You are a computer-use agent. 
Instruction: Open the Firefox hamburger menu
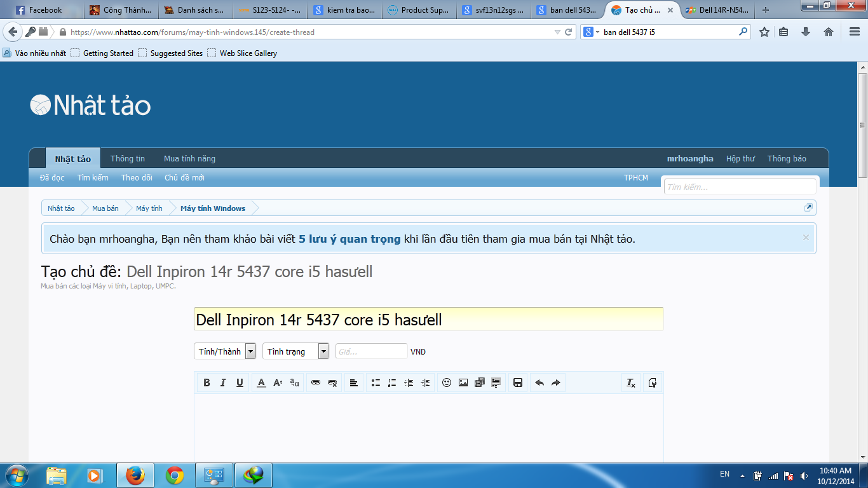pos(855,32)
